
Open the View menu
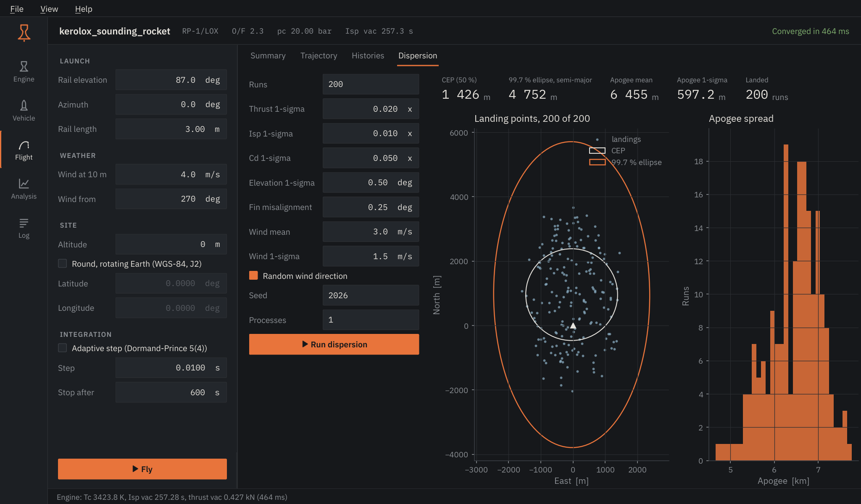(49, 9)
